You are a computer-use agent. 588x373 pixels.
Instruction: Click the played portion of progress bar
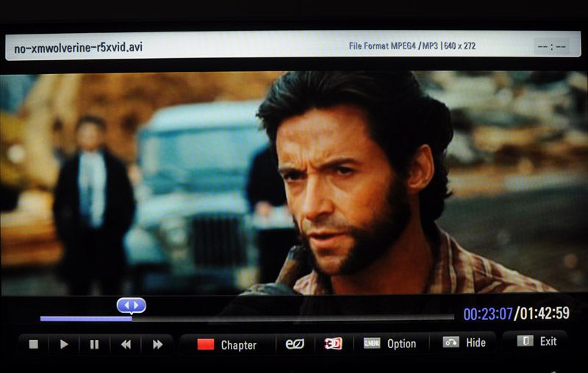[86, 319]
